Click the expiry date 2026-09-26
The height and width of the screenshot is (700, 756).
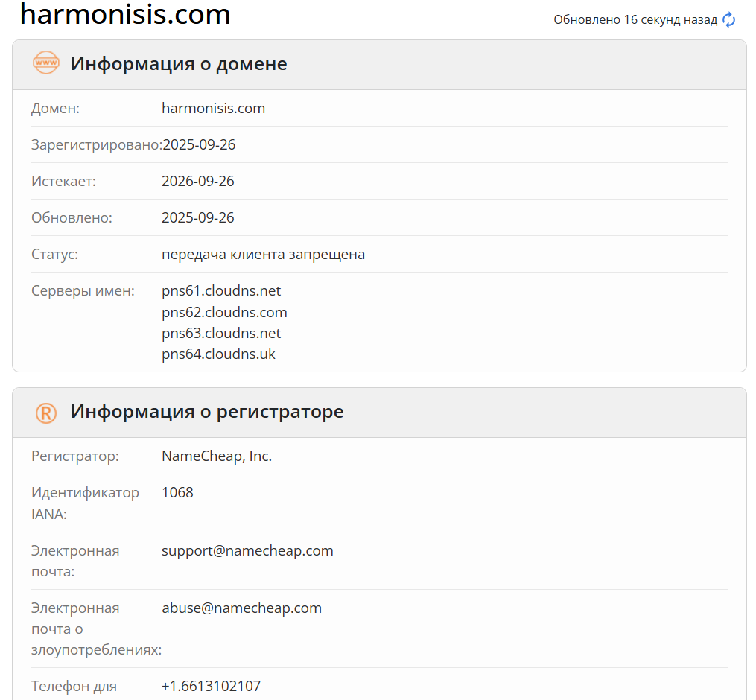198,182
